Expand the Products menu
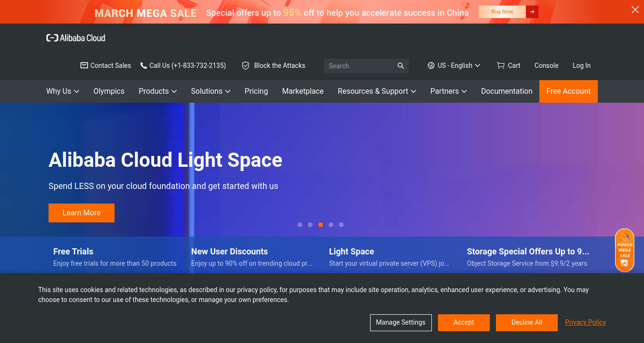The height and width of the screenshot is (343, 644). click(158, 91)
